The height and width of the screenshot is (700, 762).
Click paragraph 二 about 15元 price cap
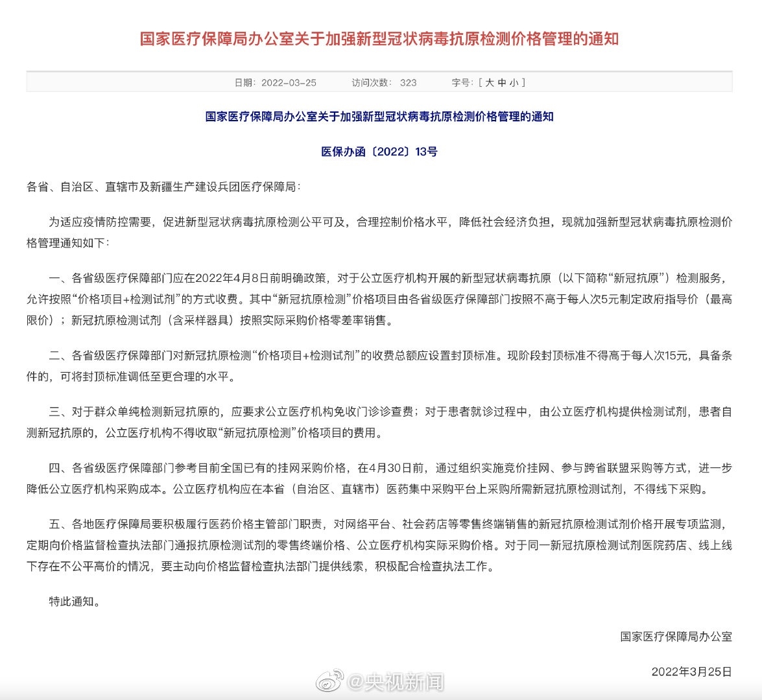point(379,366)
